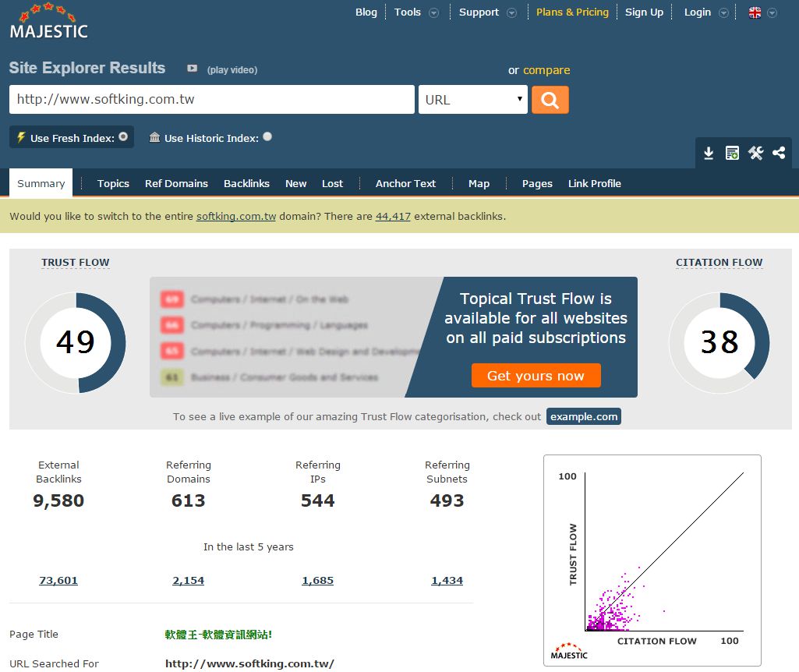799x672 pixels.
Task: Click the 544 Referring IPs value
Action: click(x=317, y=500)
